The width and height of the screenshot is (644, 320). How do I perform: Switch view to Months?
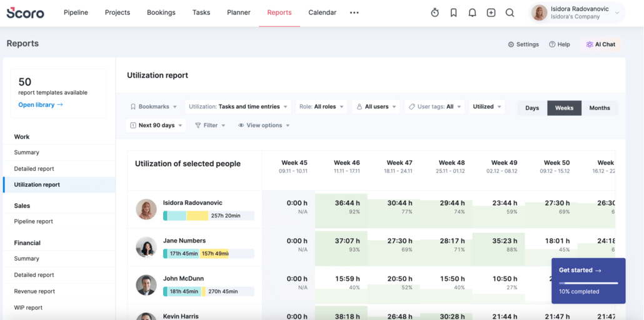click(x=600, y=108)
